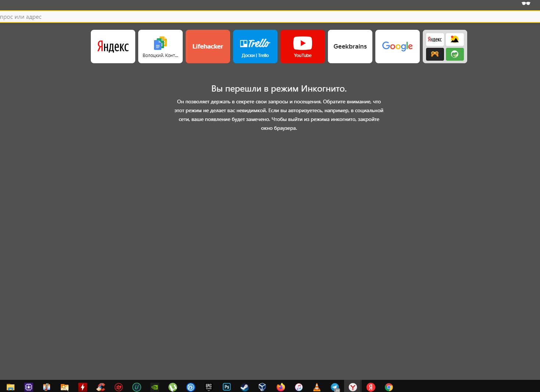Open the mountain picture shortcut in folder tile
This screenshot has height=392, width=540.
pos(455,39)
